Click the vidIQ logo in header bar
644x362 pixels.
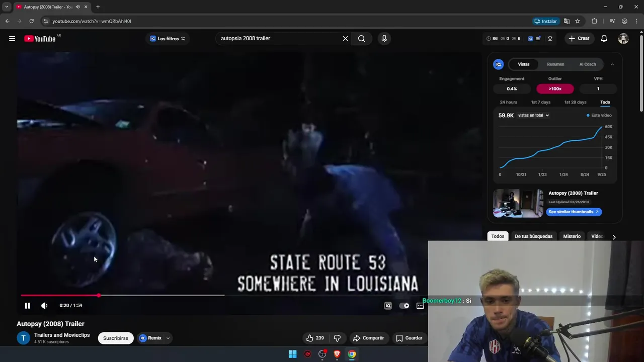[x=530, y=39]
